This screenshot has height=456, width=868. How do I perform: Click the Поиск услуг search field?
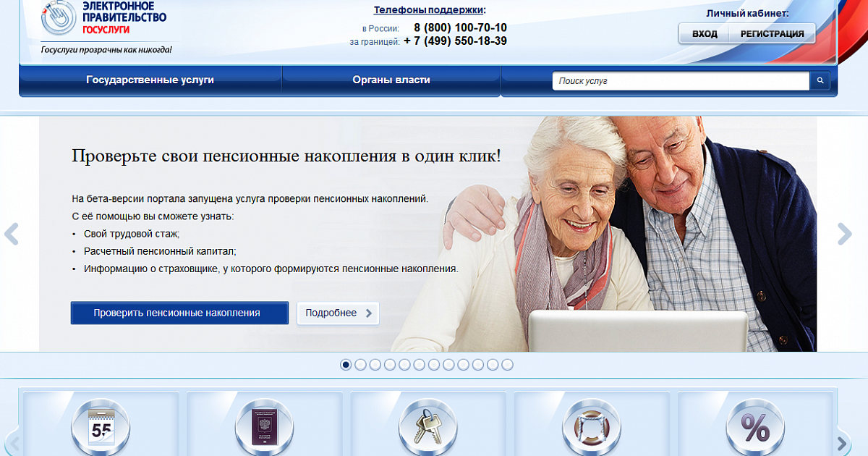[x=680, y=81]
